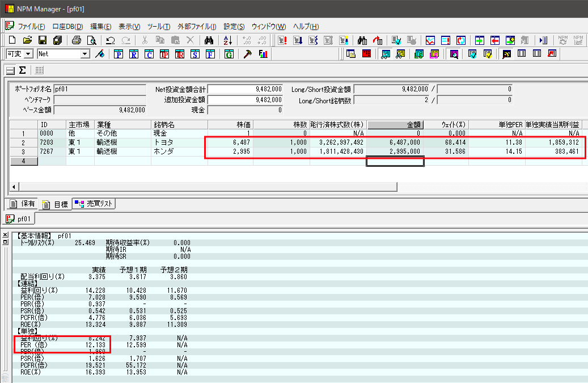This screenshot has width=588, height=383.
Task: Click the binoculars find icon after the delete icon
Action: [209, 40]
